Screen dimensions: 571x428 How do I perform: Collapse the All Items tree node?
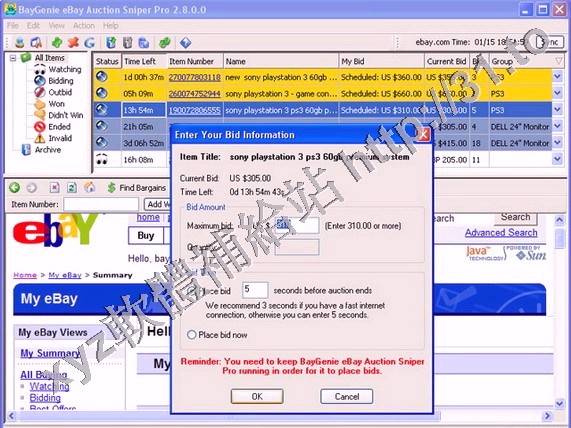tap(13, 58)
